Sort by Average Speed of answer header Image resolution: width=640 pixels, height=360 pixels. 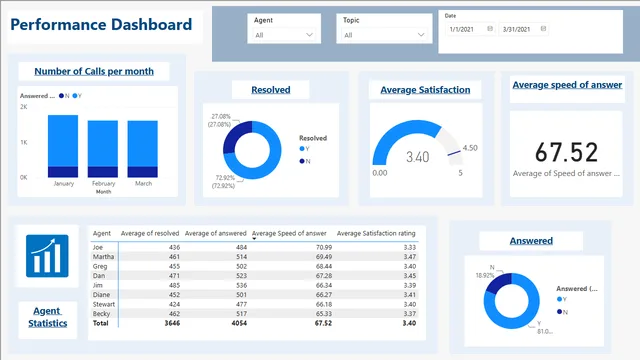point(289,233)
